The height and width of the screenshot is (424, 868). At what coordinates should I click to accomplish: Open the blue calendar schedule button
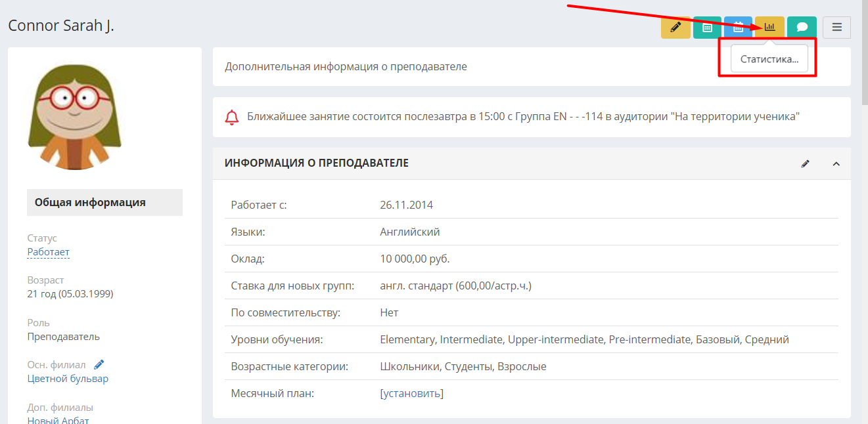pyautogui.click(x=738, y=28)
